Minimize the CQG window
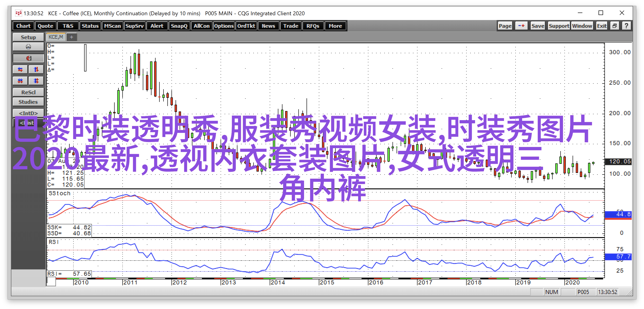Viewport: 644px width, 309px height. (x=580, y=13)
